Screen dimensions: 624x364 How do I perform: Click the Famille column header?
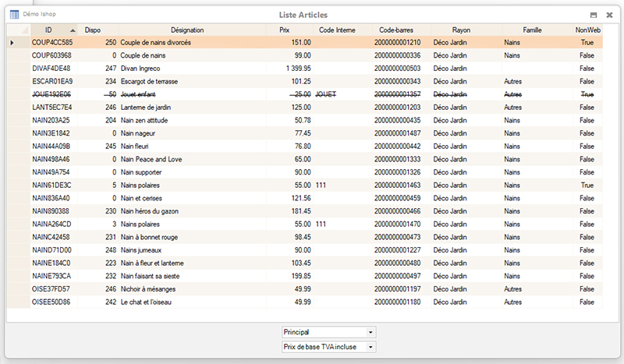click(x=532, y=30)
